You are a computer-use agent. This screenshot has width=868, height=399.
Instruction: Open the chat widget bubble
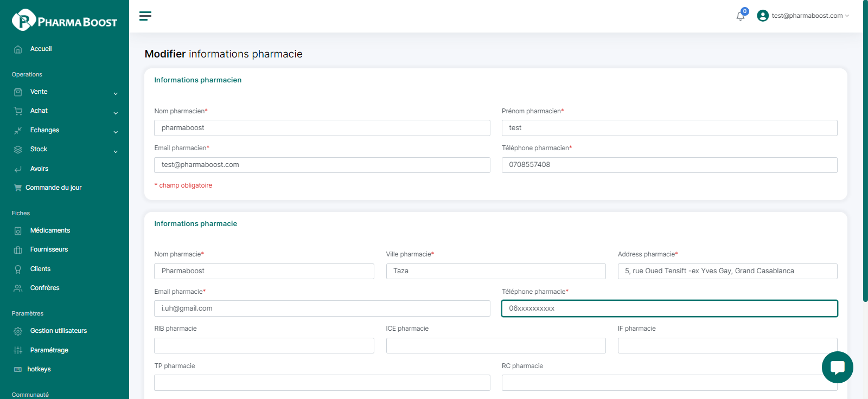pyautogui.click(x=837, y=367)
